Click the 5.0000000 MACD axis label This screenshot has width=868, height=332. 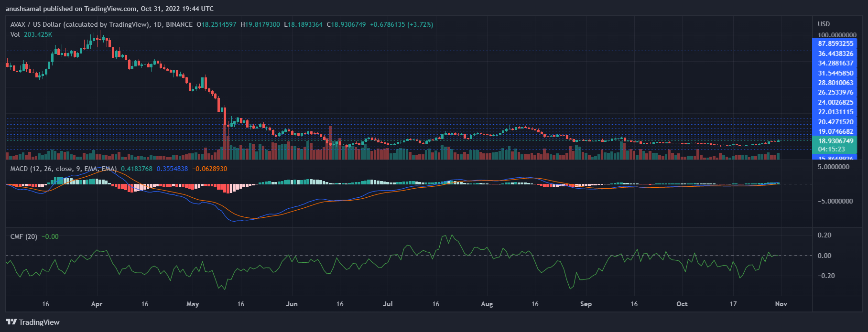[834, 167]
